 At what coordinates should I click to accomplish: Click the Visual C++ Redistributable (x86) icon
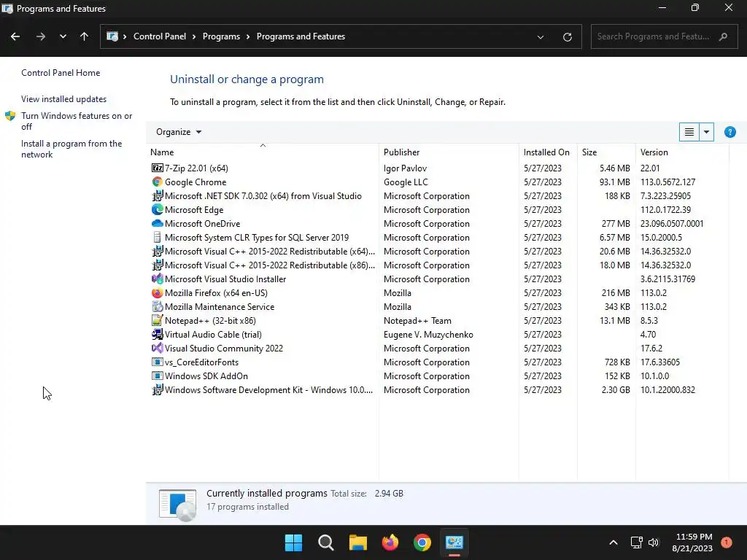158,265
